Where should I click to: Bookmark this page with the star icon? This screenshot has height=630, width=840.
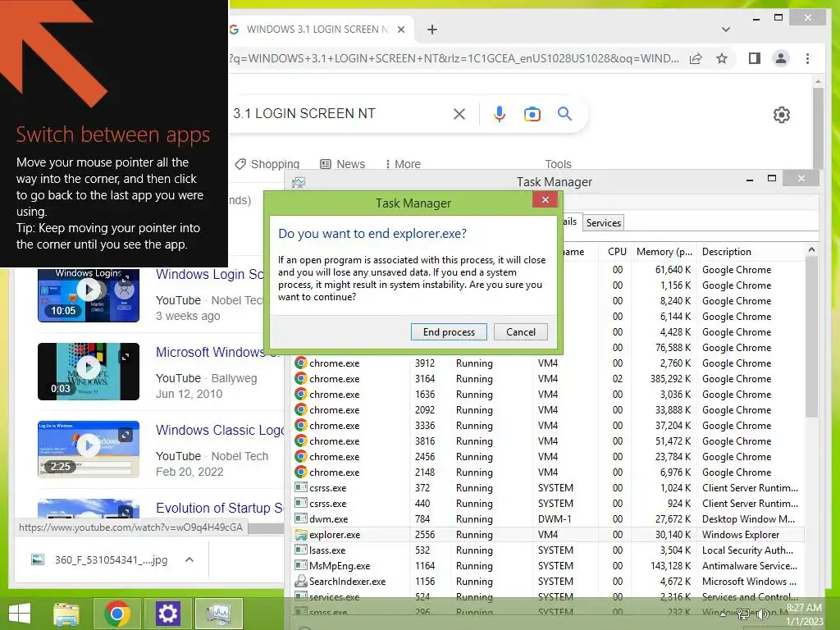[x=722, y=58]
